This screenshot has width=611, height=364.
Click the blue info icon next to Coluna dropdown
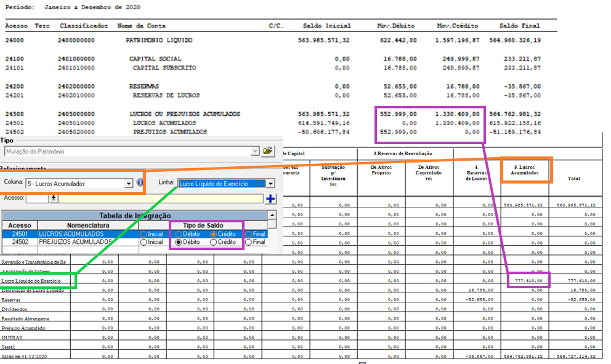coord(140,181)
